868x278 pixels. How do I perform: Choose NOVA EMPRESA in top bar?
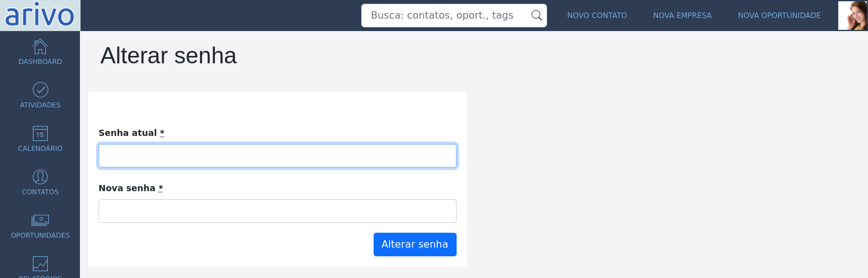click(x=682, y=16)
